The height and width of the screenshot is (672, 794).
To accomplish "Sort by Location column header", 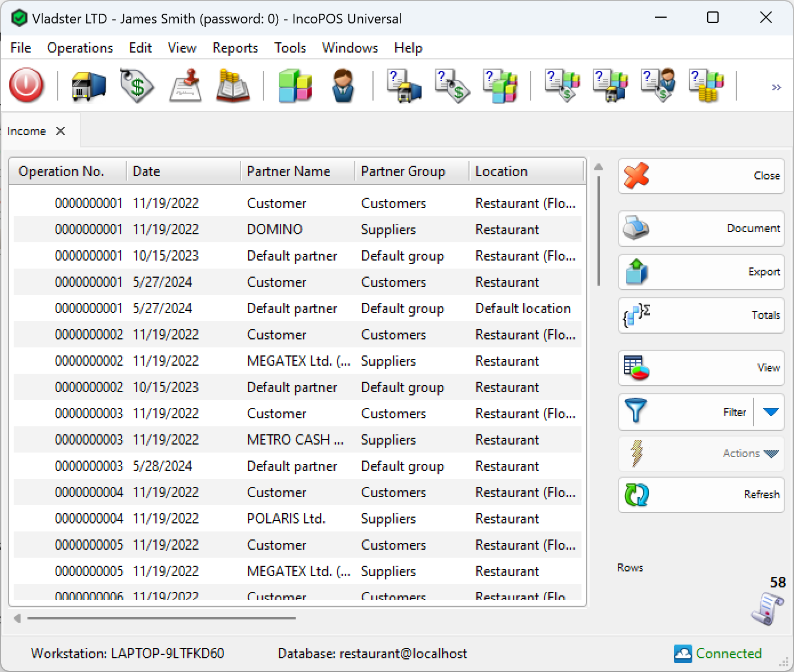I will pyautogui.click(x=526, y=171).
